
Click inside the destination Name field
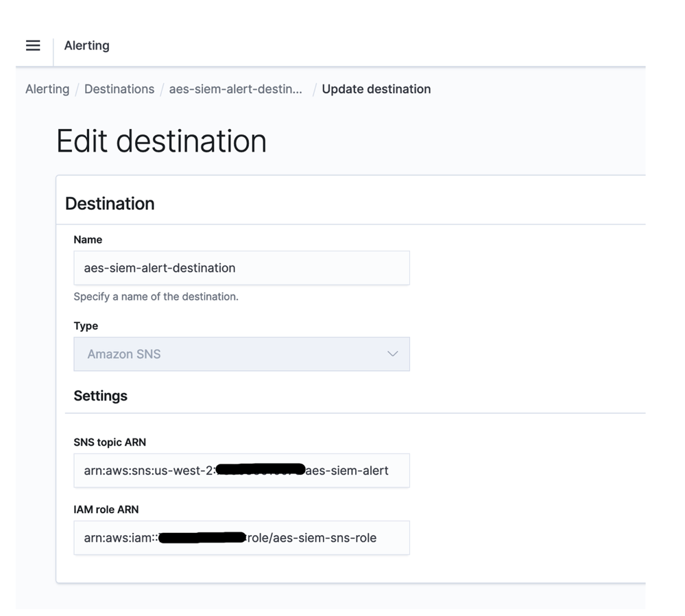click(x=241, y=268)
